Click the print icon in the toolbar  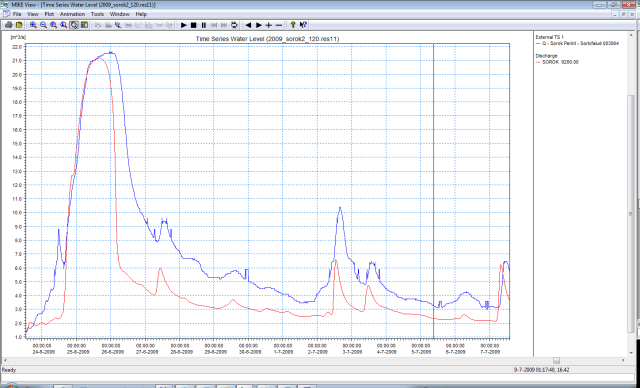tap(9, 25)
